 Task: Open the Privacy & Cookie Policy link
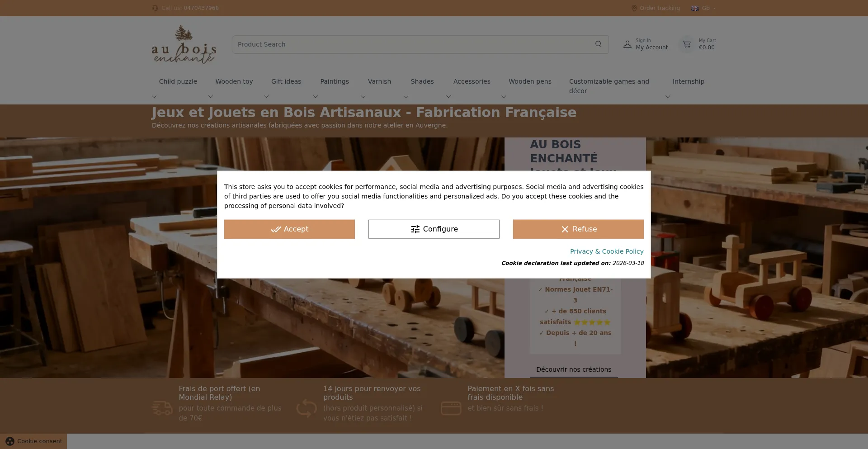pyautogui.click(x=607, y=251)
